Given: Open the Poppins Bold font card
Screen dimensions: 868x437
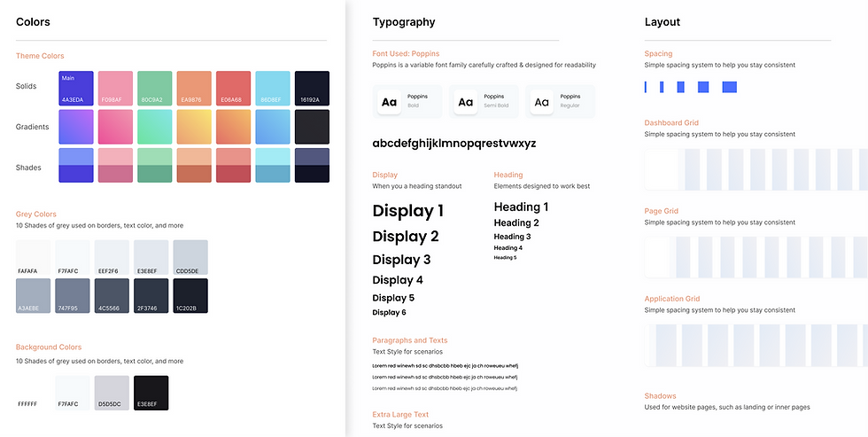Looking at the screenshot, I should [x=407, y=101].
